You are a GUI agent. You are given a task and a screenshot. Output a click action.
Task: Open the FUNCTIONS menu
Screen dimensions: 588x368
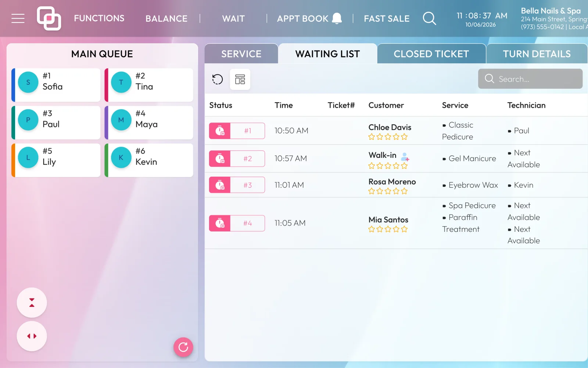[x=99, y=18]
